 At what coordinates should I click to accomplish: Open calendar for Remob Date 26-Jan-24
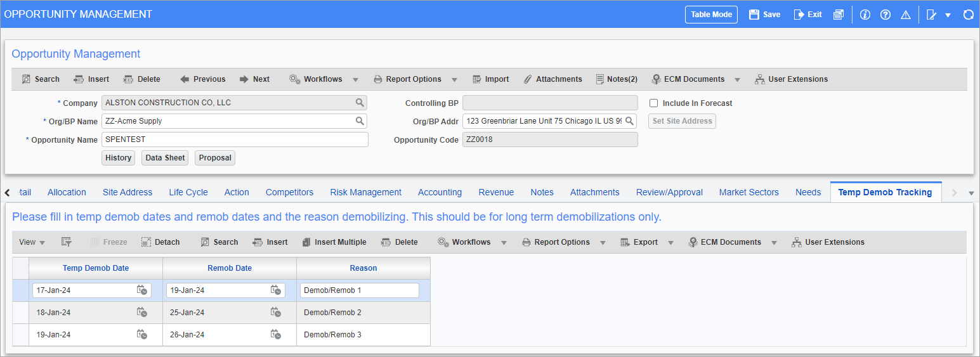click(275, 334)
